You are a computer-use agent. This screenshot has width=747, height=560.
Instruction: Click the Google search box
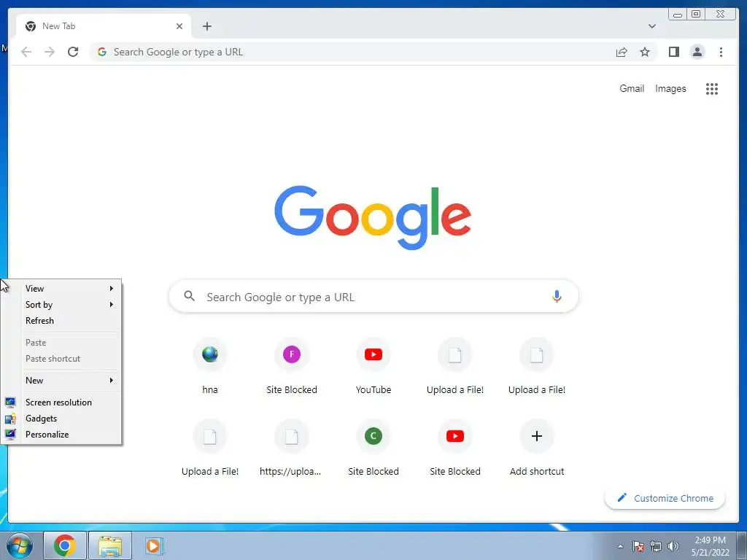374,297
